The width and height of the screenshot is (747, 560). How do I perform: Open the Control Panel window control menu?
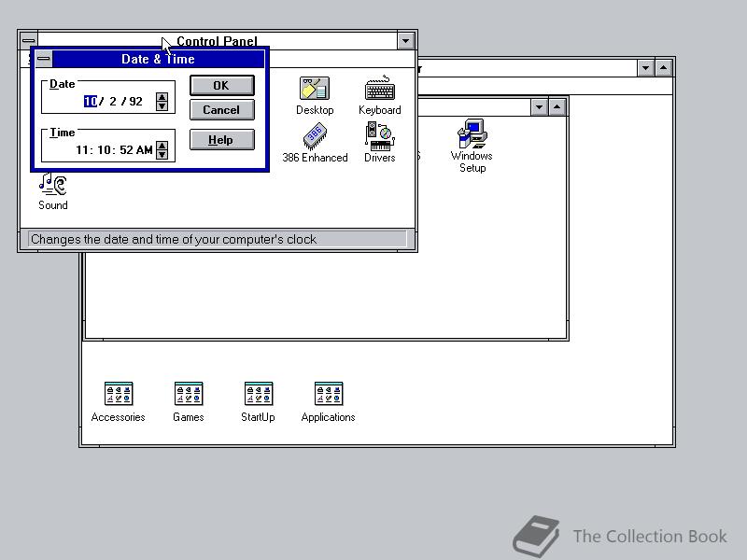(29, 40)
